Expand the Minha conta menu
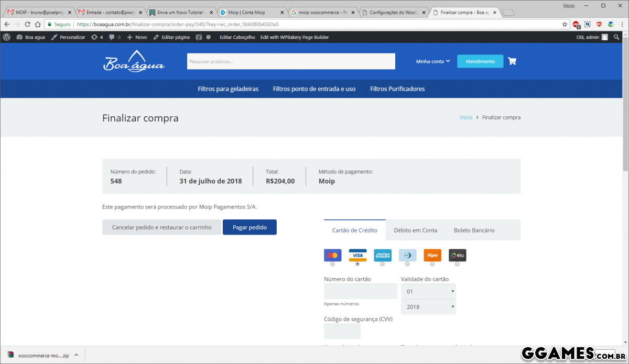 pos(433,61)
